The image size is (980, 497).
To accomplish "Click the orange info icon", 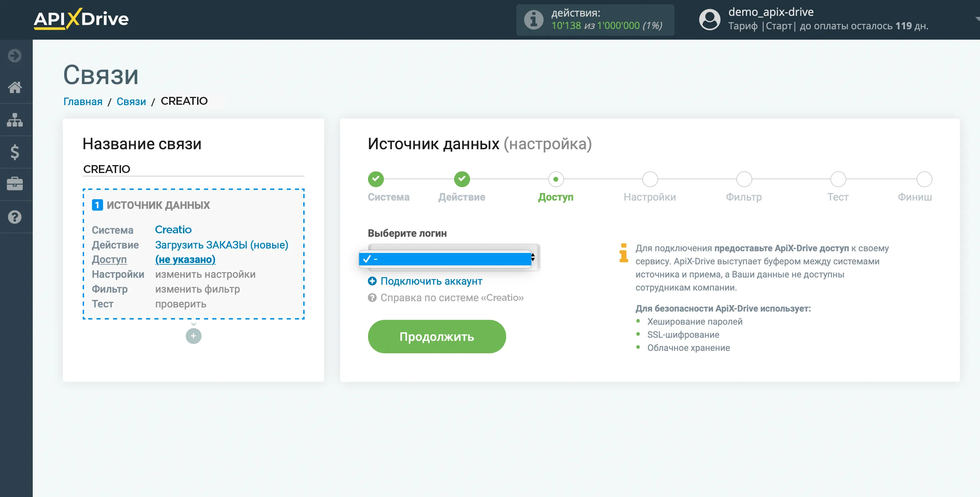I will [x=624, y=253].
